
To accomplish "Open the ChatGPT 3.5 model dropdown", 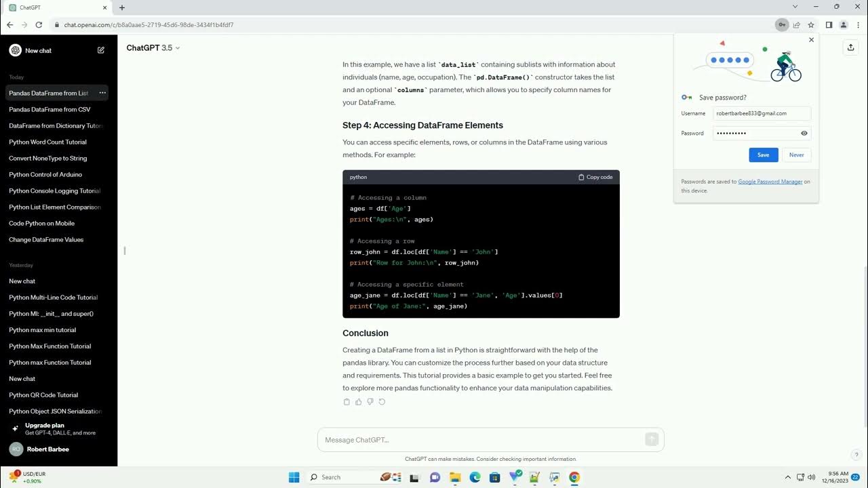I will coord(153,48).
